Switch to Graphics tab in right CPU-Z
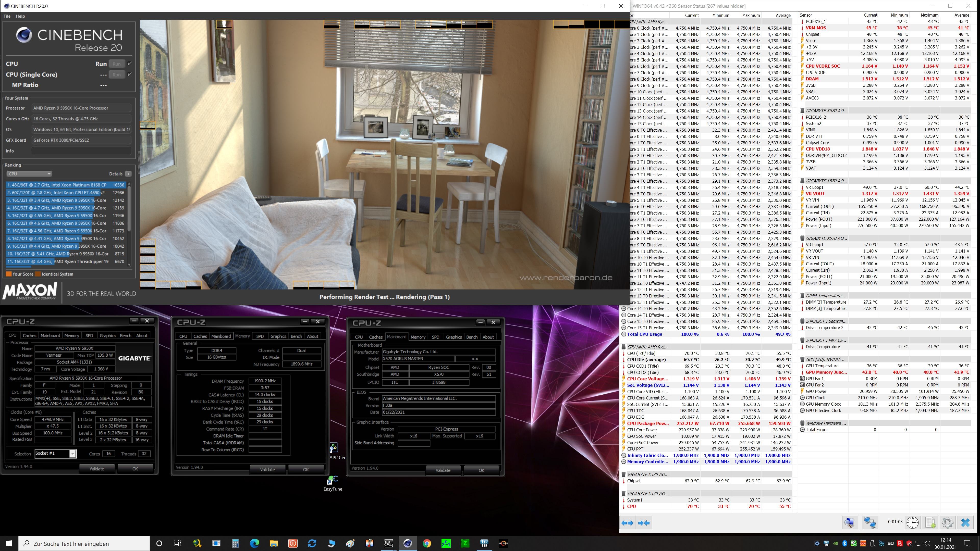980x551 pixels. coord(454,337)
